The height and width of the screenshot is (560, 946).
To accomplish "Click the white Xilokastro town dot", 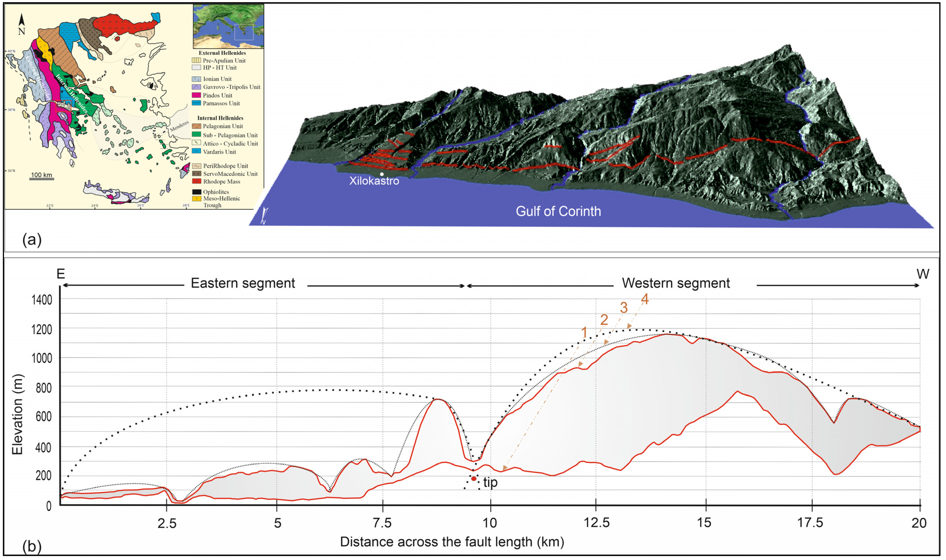I will click(382, 174).
